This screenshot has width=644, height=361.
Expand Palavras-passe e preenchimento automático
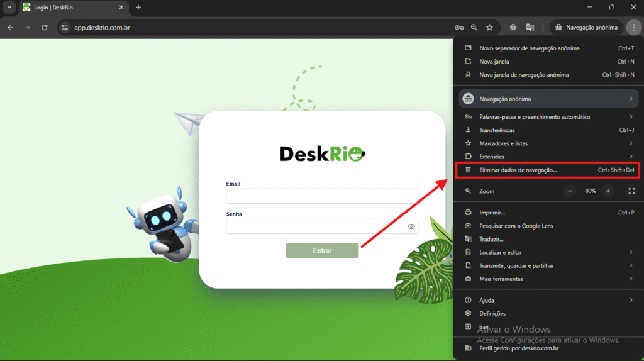click(548, 116)
